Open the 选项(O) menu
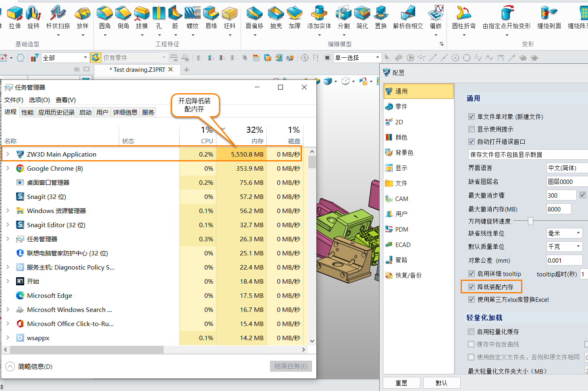Viewport: 588px width, 391px height. tap(39, 100)
